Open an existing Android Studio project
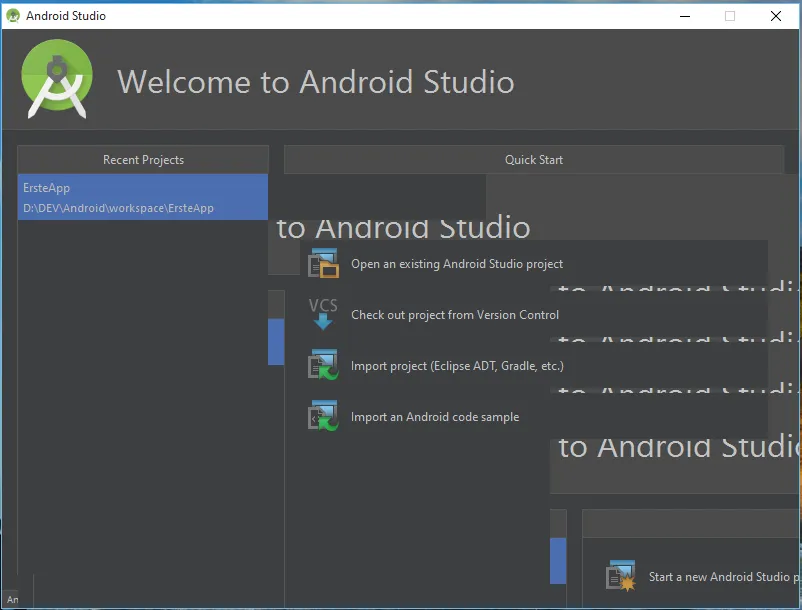 click(x=457, y=264)
